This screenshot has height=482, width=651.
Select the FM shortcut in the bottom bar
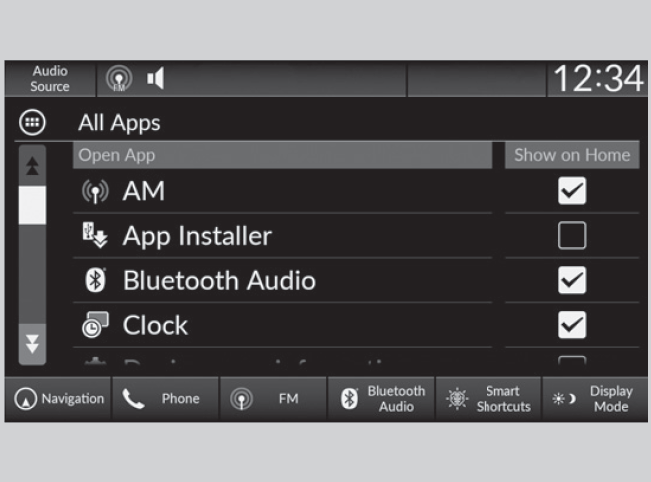tap(273, 399)
